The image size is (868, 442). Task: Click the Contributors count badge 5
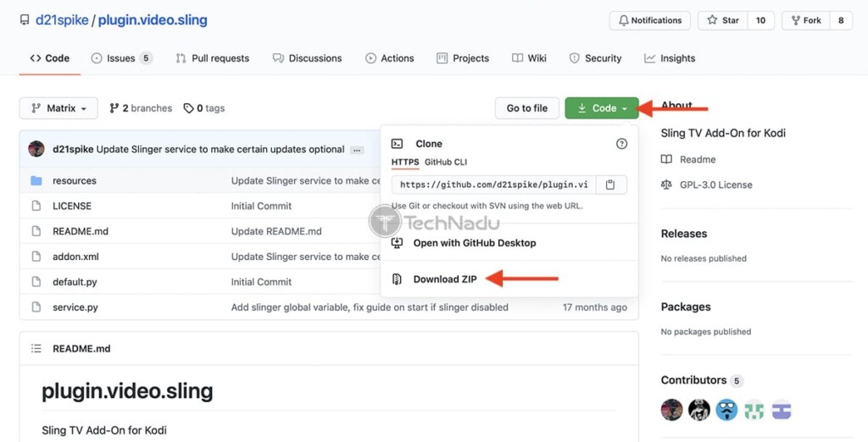[x=737, y=380]
